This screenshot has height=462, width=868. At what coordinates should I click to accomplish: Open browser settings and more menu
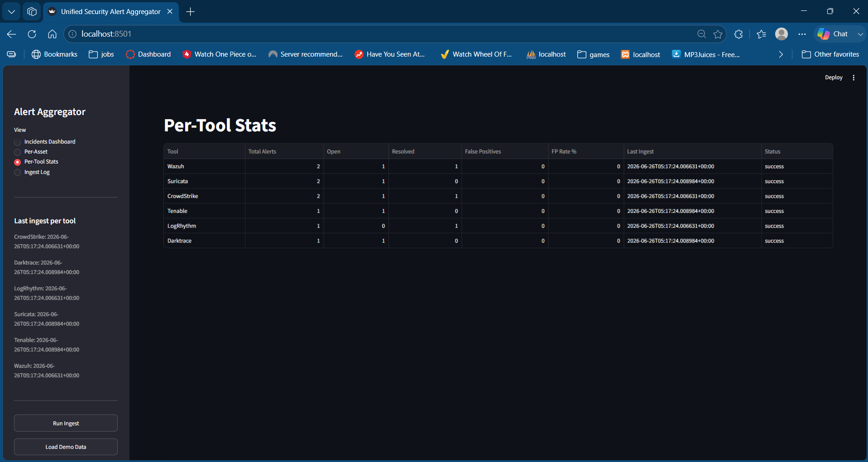pos(802,34)
